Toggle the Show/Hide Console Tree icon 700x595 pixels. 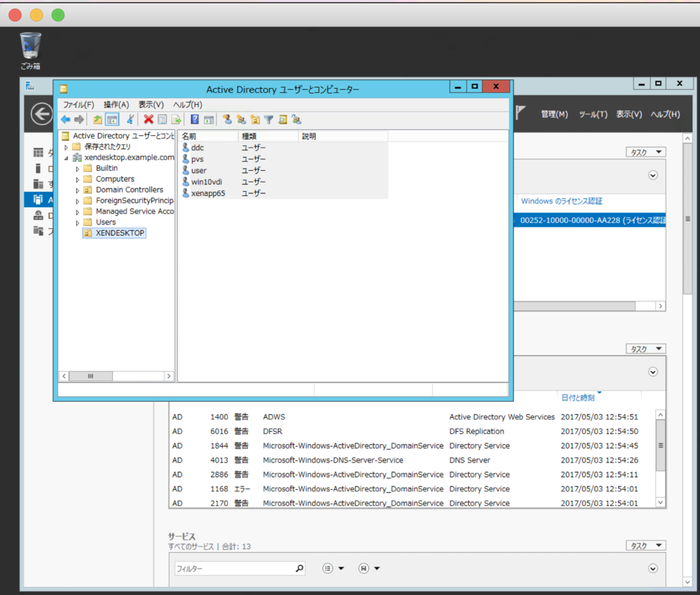[x=112, y=120]
